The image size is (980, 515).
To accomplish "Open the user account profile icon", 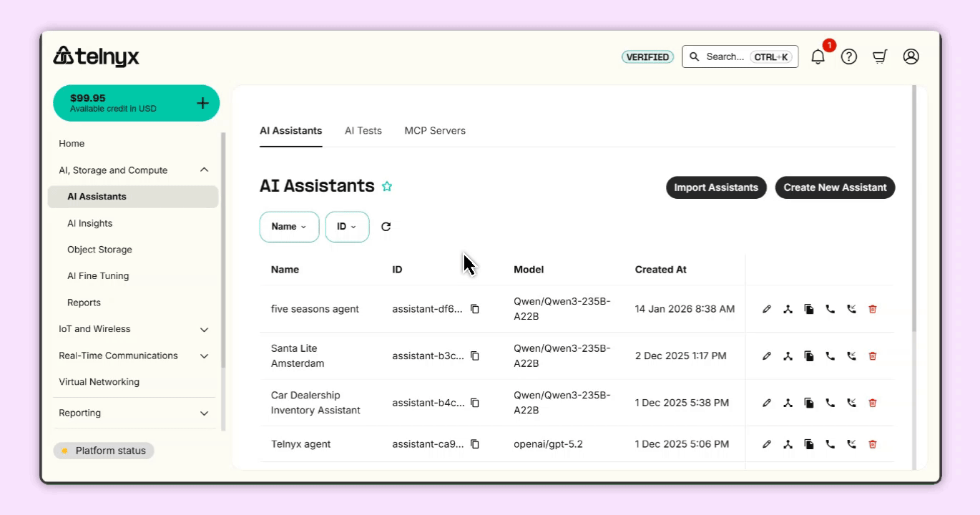I will (x=911, y=57).
